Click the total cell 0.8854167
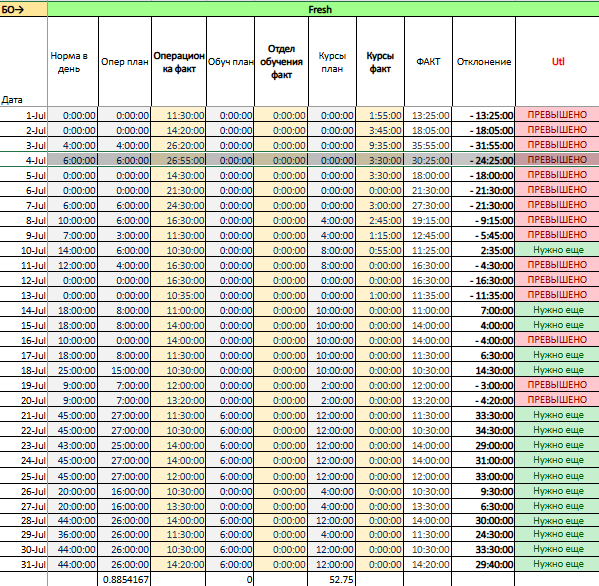Viewport: 599px width, 586px height. 125,579
